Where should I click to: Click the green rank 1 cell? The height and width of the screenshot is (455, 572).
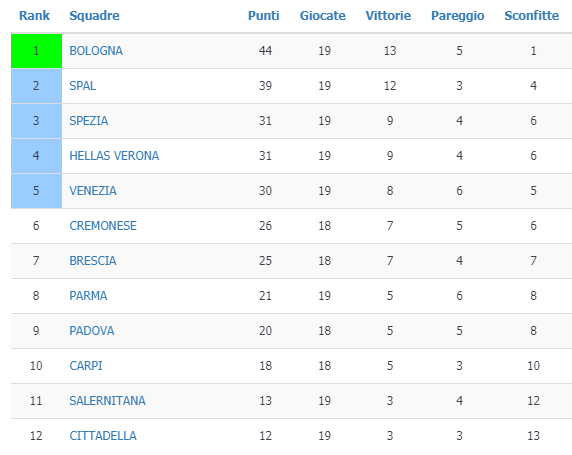point(36,51)
